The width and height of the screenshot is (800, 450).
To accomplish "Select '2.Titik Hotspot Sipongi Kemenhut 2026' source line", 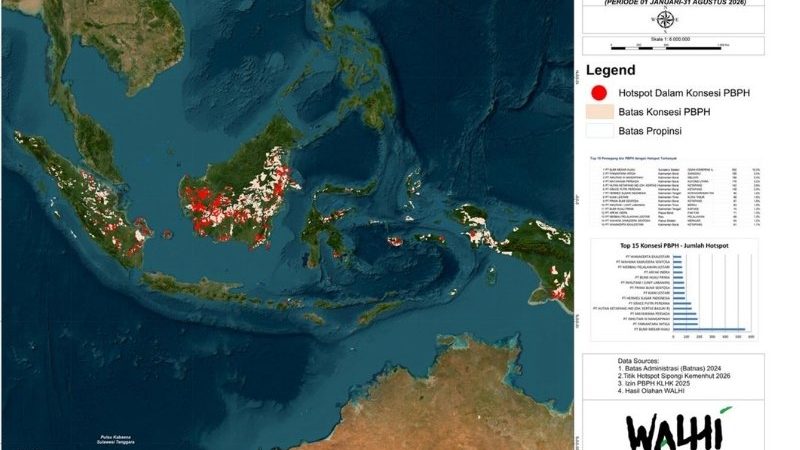I will click(x=674, y=376).
